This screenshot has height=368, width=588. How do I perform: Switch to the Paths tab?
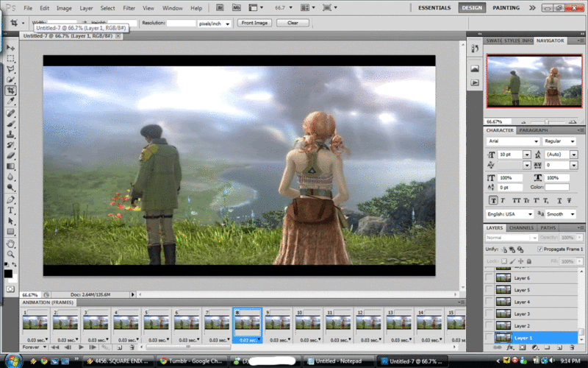tap(548, 228)
